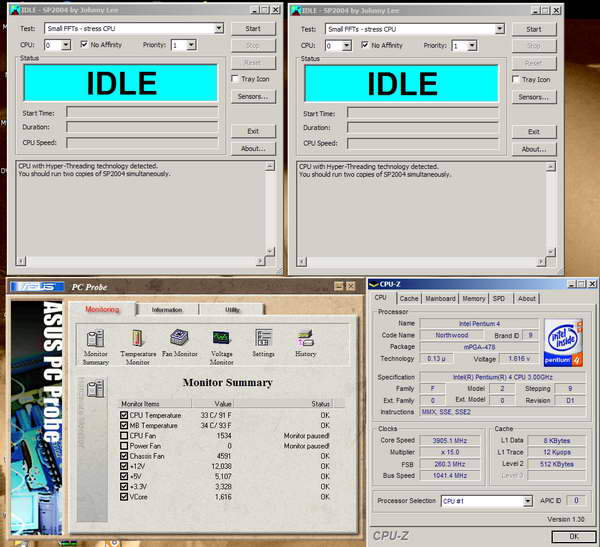Click the left SP2004 title bar app icon
The height and width of the screenshot is (547, 600).
click(15, 10)
